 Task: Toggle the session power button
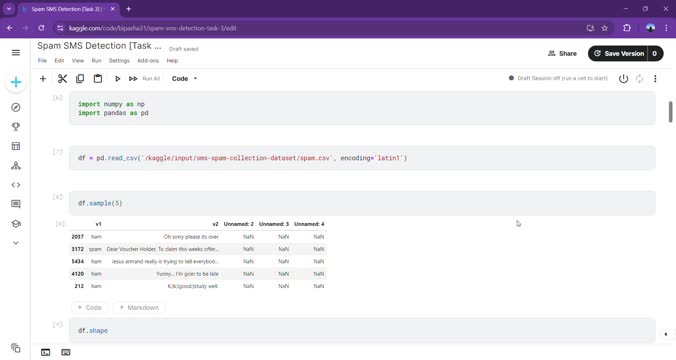[623, 78]
